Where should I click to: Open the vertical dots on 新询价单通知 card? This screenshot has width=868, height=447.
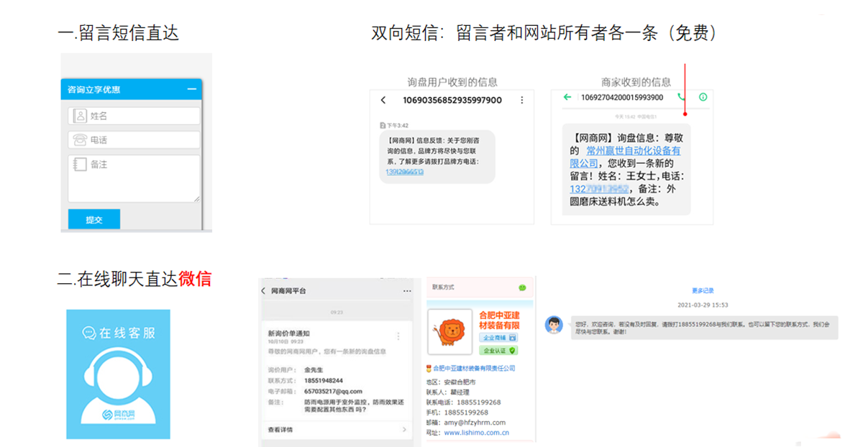pos(398,336)
